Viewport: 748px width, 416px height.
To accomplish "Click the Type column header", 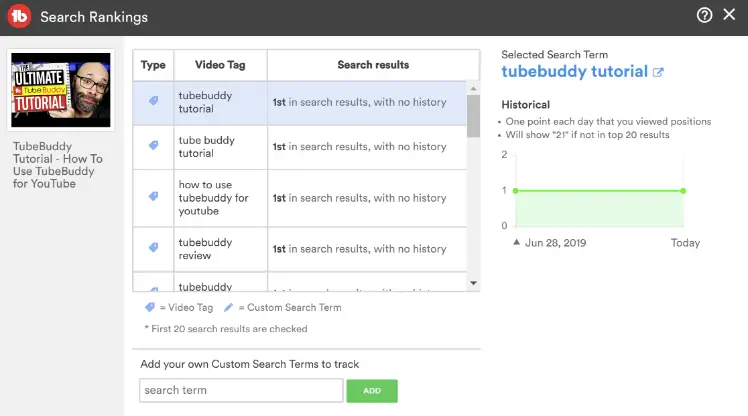I will click(x=153, y=65).
